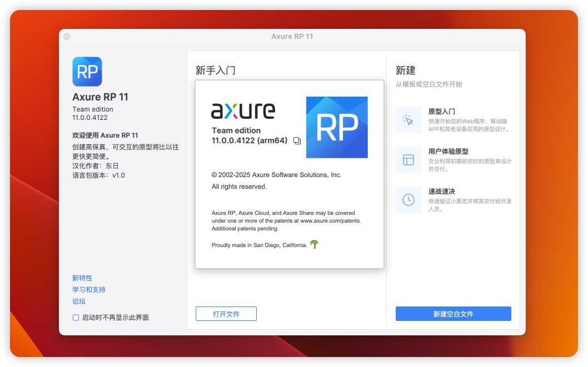Choose the 用户体验原型 template title
Viewport: 588px width, 367px height.
[448, 152]
